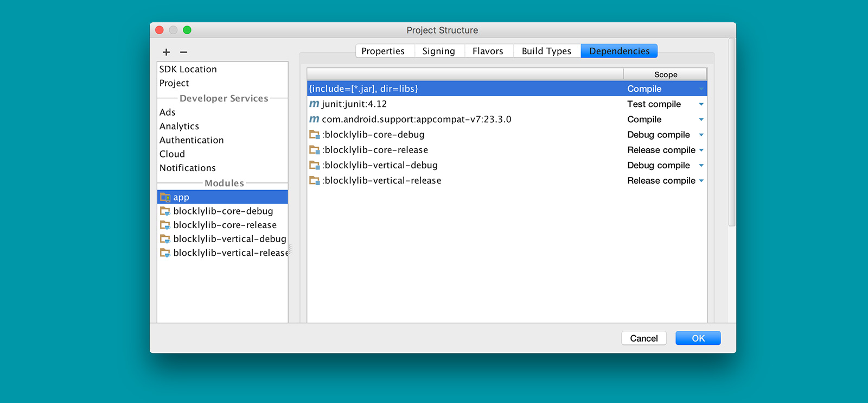Switch to the Properties tab
The height and width of the screenshot is (403, 868).
385,51
